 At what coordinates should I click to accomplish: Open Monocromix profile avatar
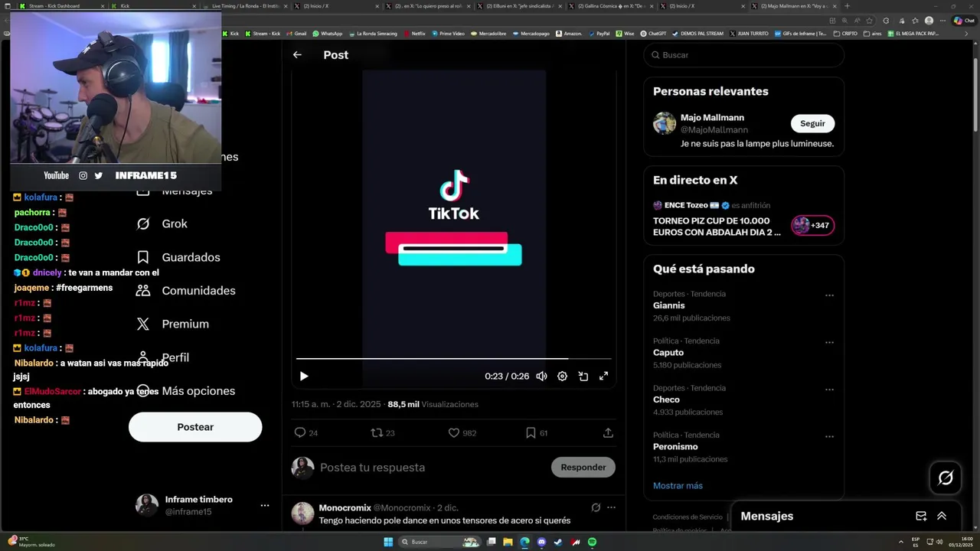click(x=302, y=514)
